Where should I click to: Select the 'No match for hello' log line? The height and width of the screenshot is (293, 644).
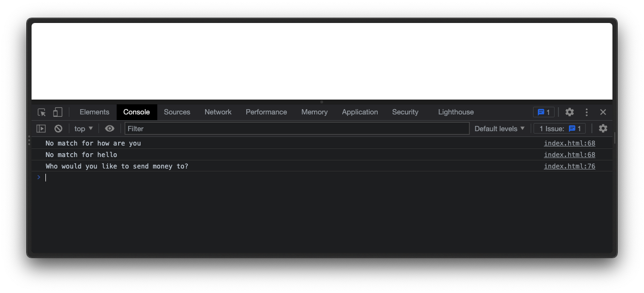[81, 155]
